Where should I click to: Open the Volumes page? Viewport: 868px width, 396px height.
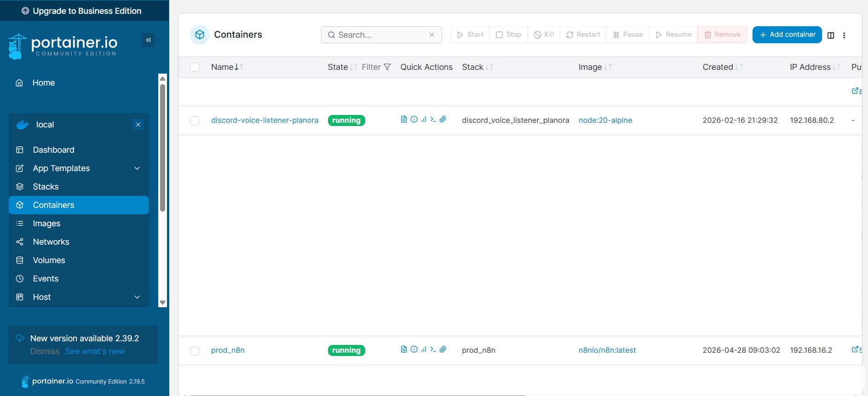[79, 260]
